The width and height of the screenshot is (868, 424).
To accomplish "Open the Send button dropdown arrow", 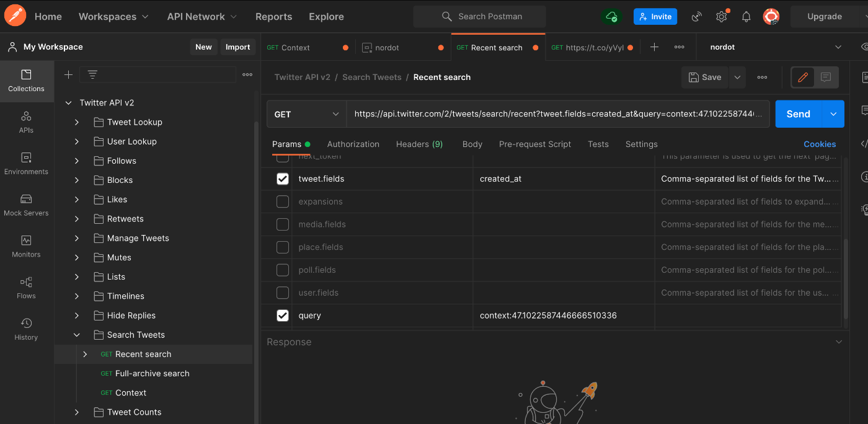I will 833,114.
